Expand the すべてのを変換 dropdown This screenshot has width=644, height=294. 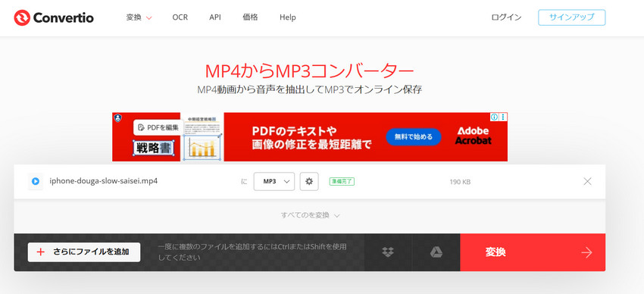(x=310, y=215)
